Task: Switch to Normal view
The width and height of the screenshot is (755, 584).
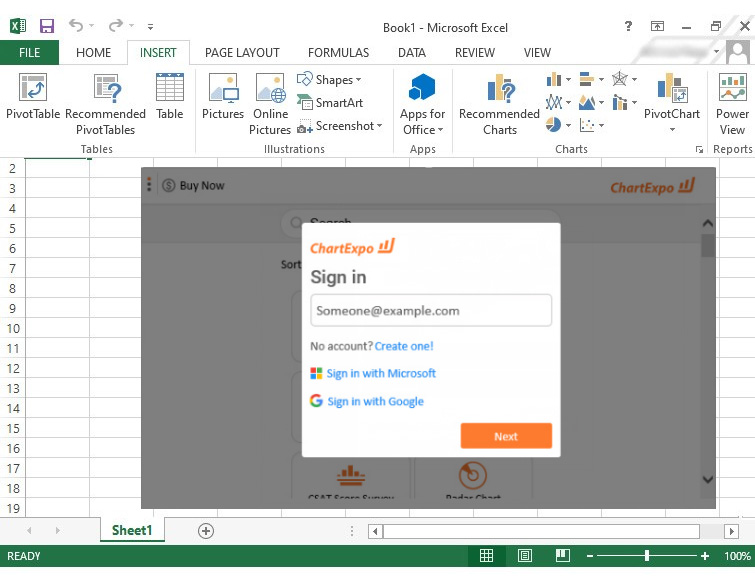Action: click(x=486, y=556)
